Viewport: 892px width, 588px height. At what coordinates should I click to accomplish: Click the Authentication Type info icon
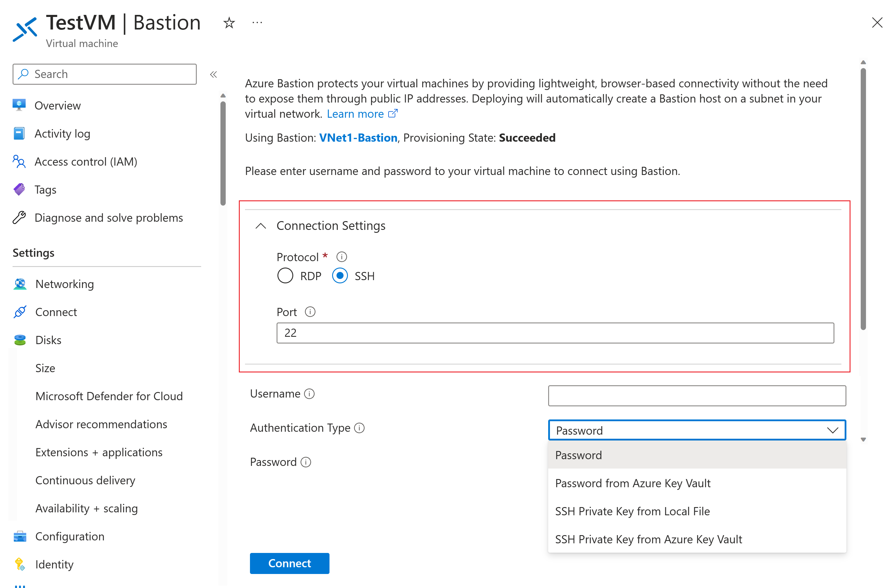click(x=360, y=428)
